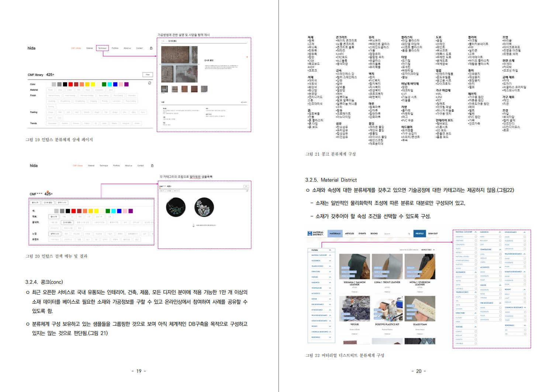Tick the GLOSSY checkbox under Glossiness
557x392 pixels.
coord(475,277)
